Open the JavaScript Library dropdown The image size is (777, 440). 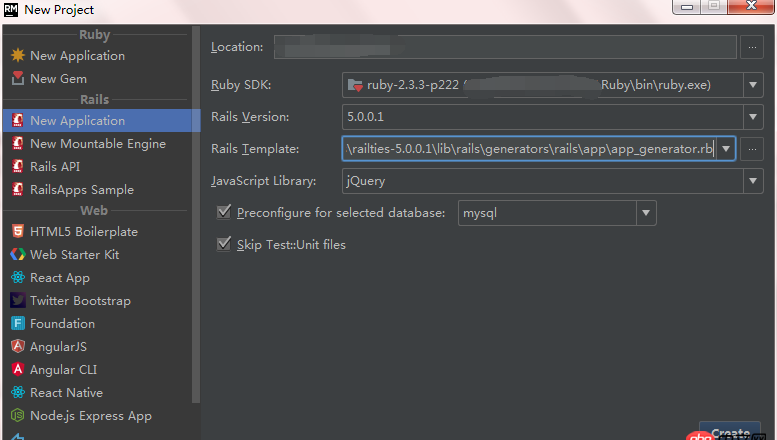click(753, 181)
